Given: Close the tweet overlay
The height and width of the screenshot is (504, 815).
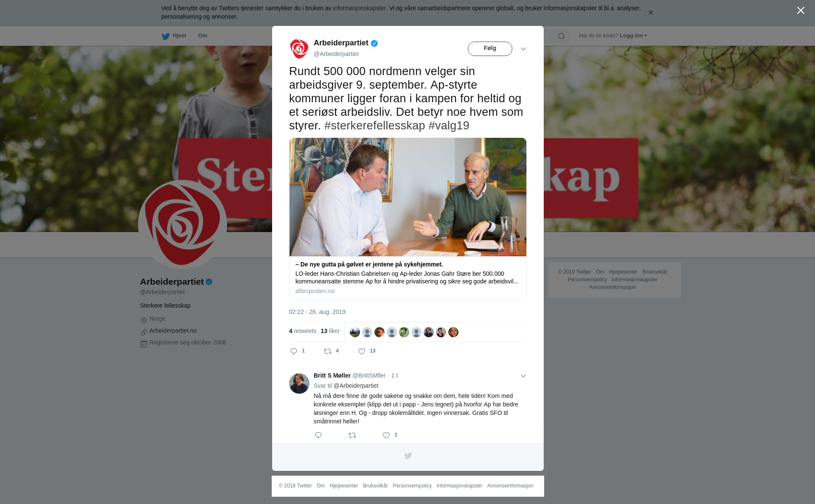Looking at the screenshot, I should coord(801,11).
